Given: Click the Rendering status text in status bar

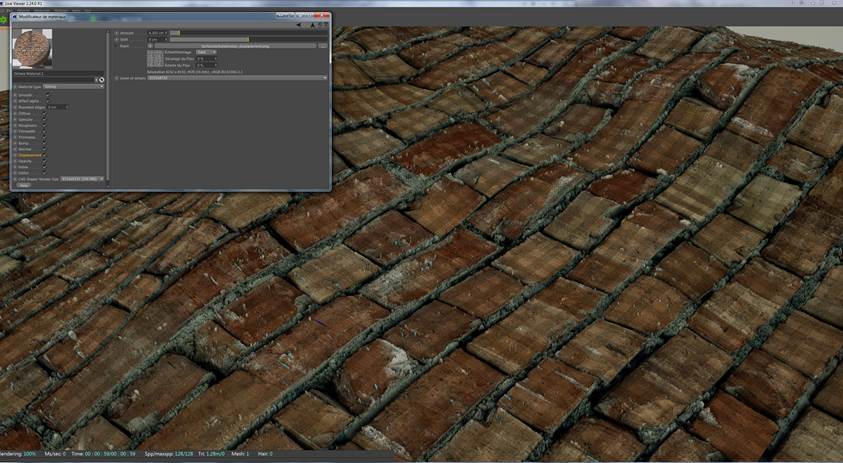Looking at the screenshot, I should pos(18,454).
